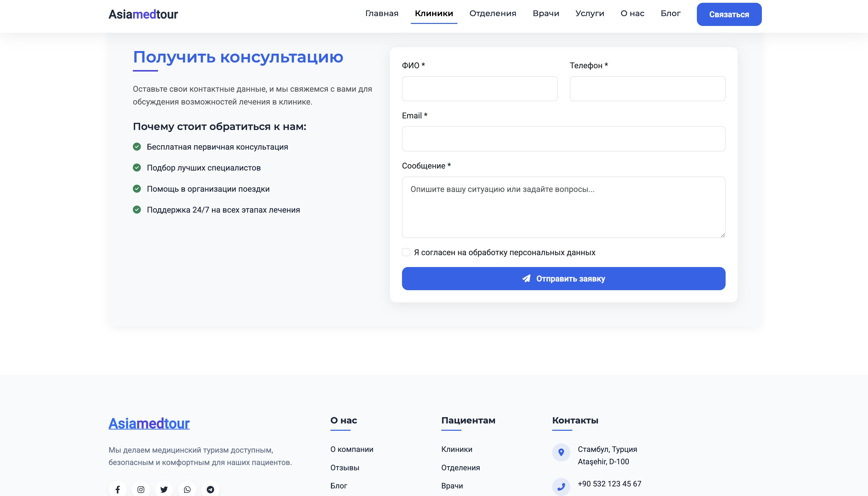Click the ФИО input field
Image resolution: width=868 pixels, height=496 pixels.
480,89
